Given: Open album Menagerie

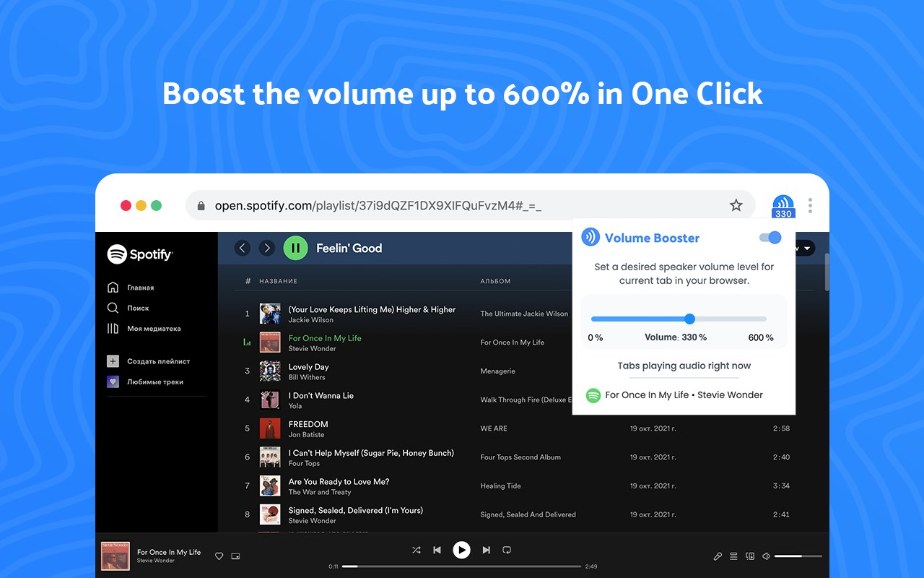Looking at the screenshot, I should (497, 371).
